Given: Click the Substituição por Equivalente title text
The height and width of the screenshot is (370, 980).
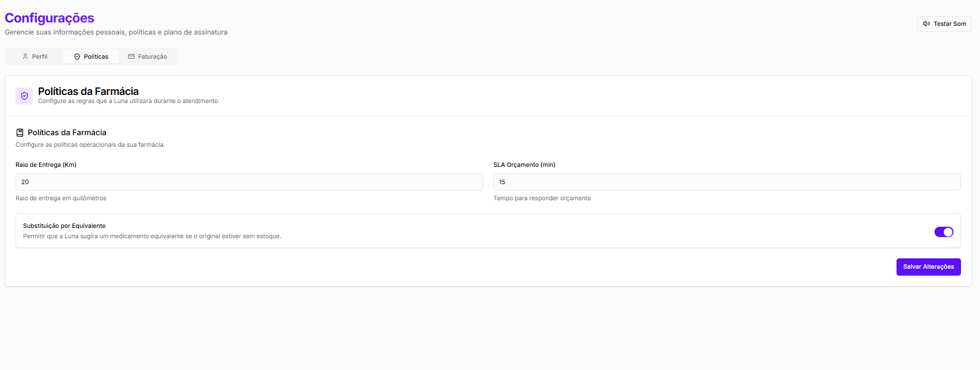Looking at the screenshot, I should point(64,226).
